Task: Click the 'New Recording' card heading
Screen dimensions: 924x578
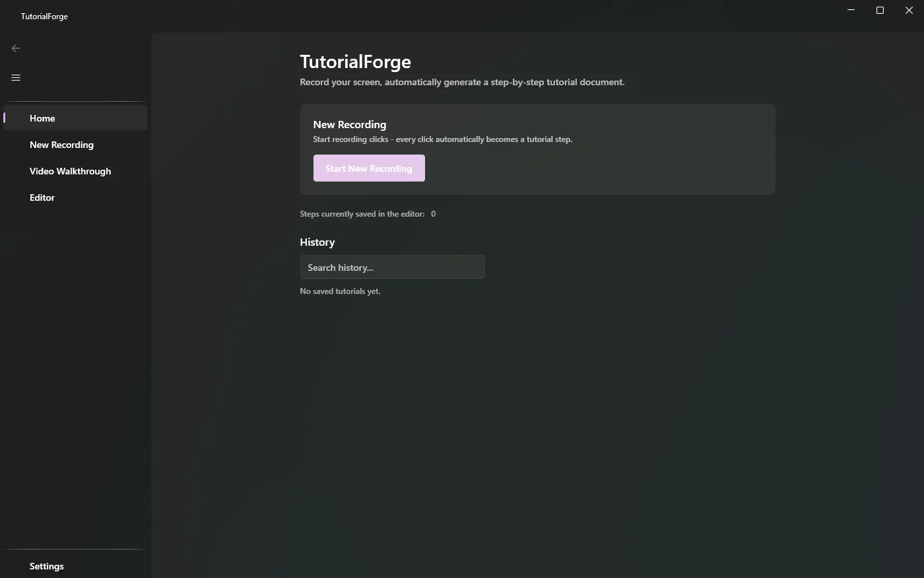Action: pyautogui.click(x=350, y=125)
